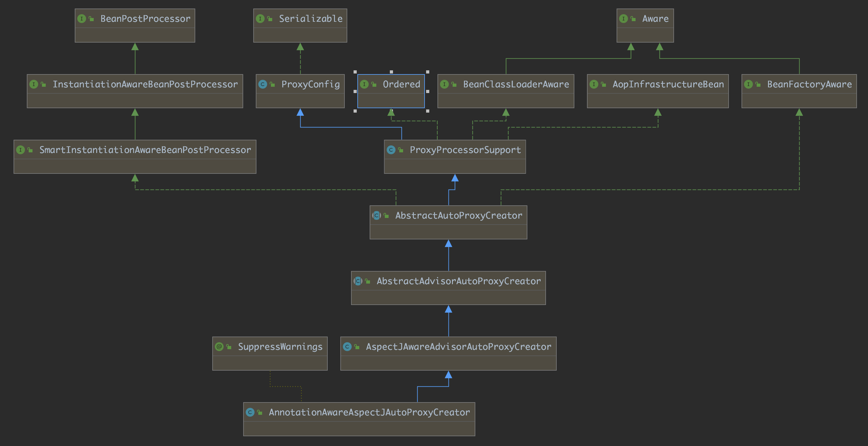The image size is (868, 446).
Task: Click the interface icon on BeanFactoryAware
Action: coord(748,84)
